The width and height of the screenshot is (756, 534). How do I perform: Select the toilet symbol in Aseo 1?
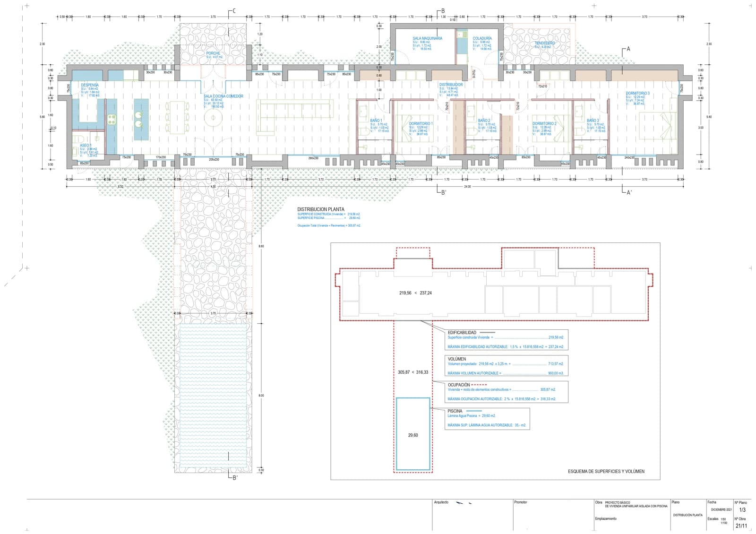pyautogui.click(x=76, y=139)
